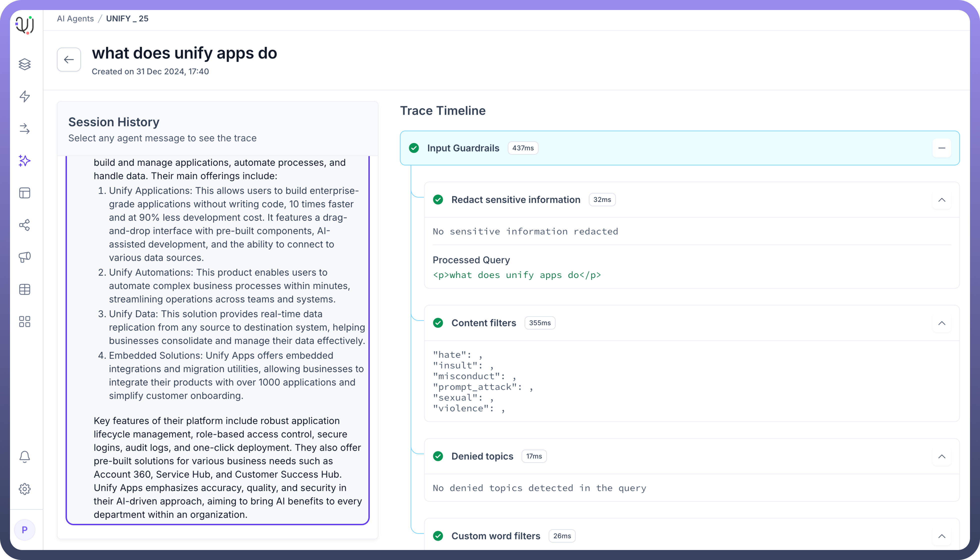This screenshot has height=560, width=980.
Task: Open the P user profile avatar
Action: (24, 530)
